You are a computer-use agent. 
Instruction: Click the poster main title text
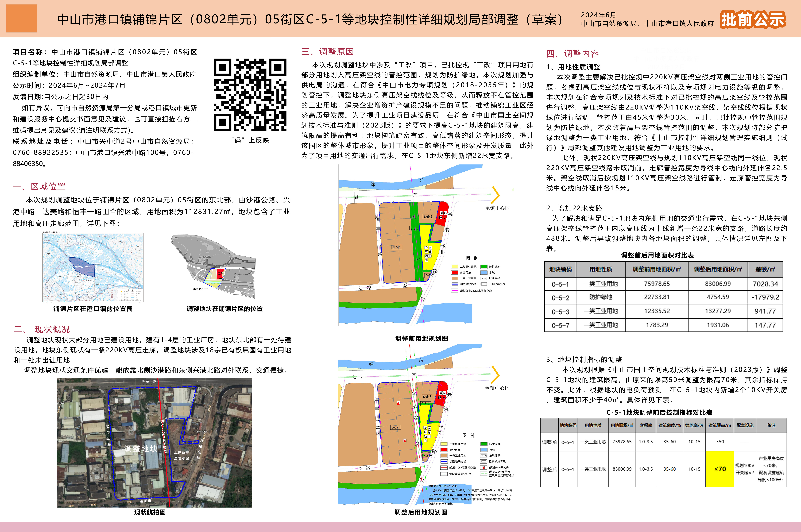coord(310,19)
